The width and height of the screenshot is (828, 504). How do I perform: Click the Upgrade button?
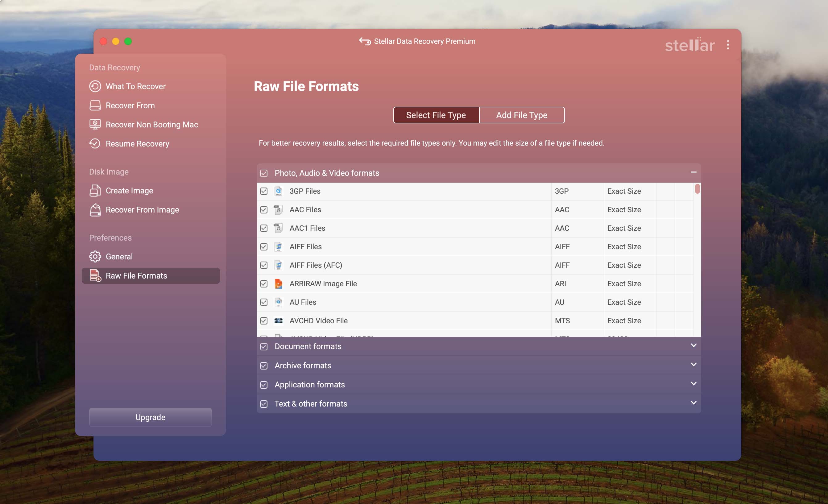150,417
